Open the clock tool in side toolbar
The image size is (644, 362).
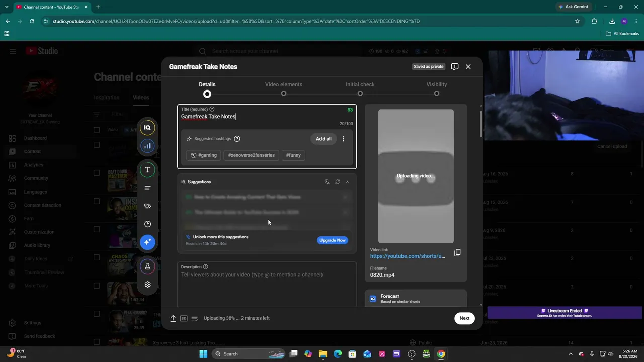pyautogui.click(x=147, y=224)
